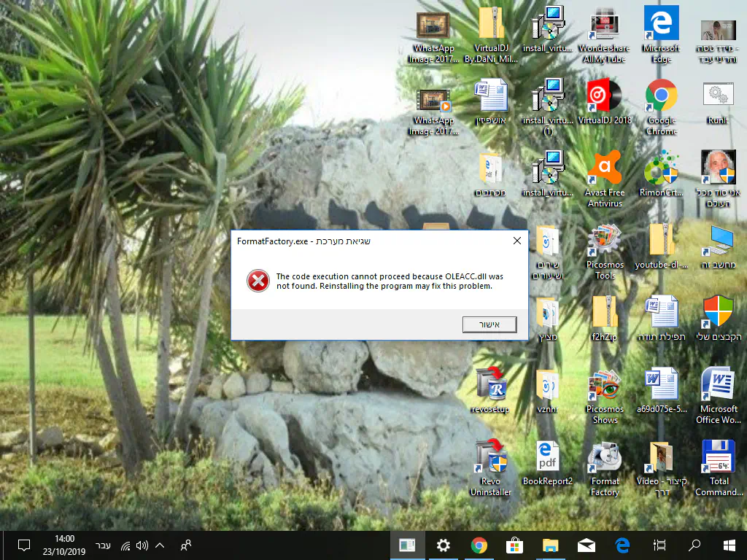Screen dimensions: 747x560
Task: Open the taskbar clock and date
Action: pyautogui.click(x=64, y=545)
